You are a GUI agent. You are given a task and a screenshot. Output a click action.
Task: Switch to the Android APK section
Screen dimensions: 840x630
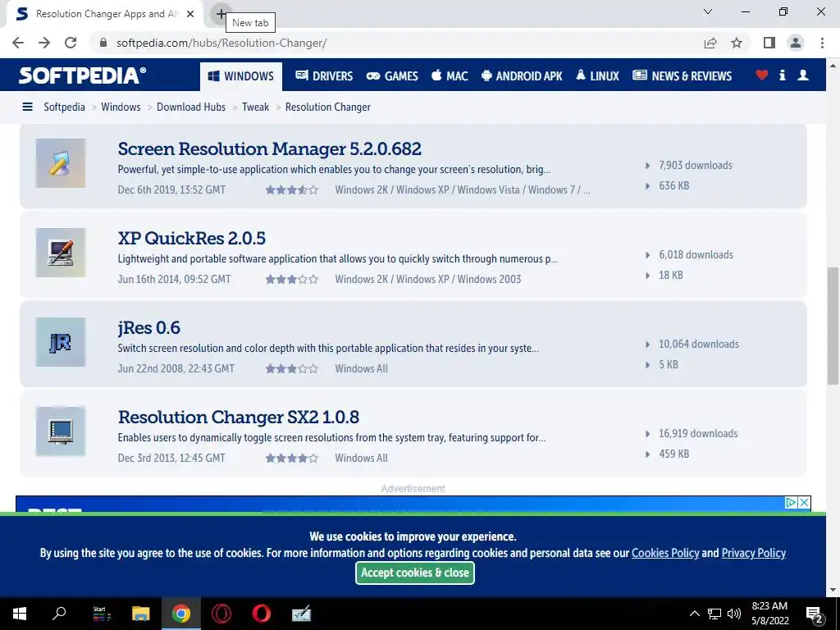[x=523, y=76]
